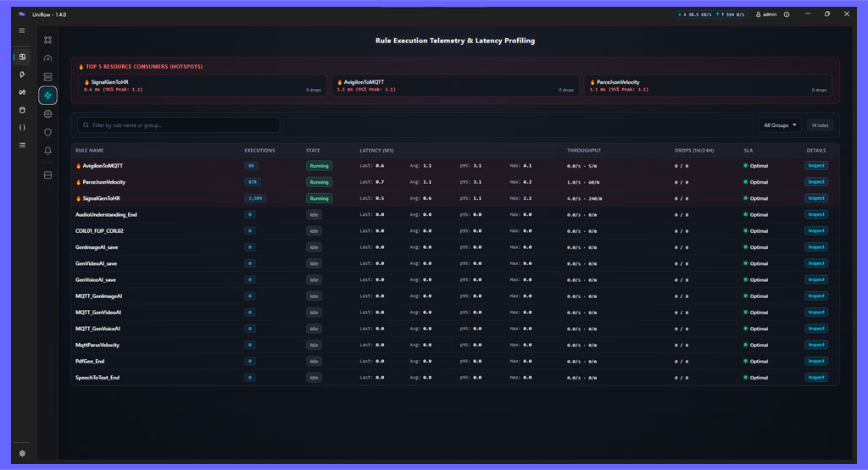This screenshot has width=868, height=470.
Task: Select the server stack icon below the gauge
Action: coord(48,77)
